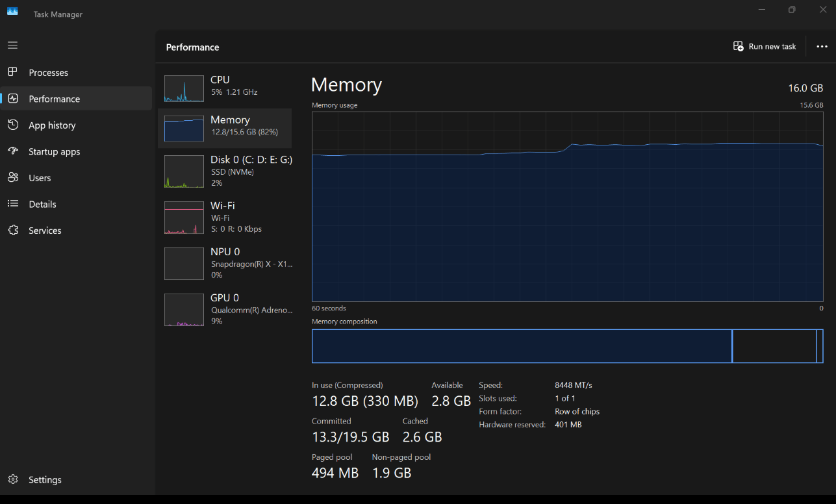
Task: Open the Startup apps page
Action: (x=76, y=151)
